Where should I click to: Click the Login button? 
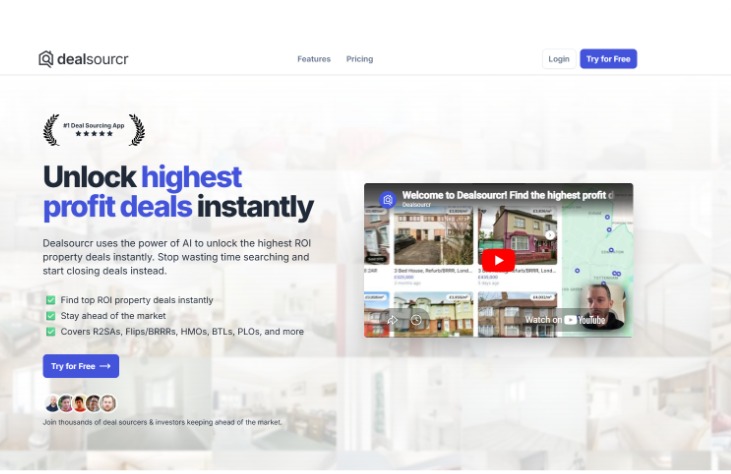559,59
